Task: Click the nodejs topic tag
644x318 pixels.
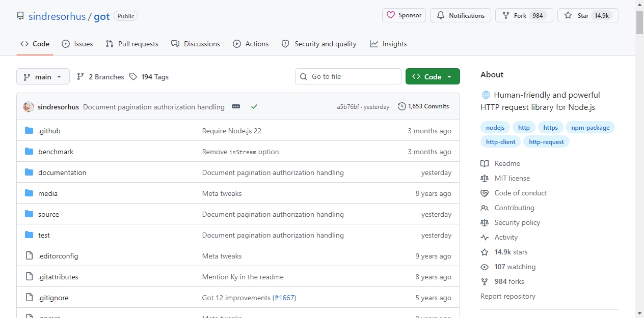Action: point(495,128)
